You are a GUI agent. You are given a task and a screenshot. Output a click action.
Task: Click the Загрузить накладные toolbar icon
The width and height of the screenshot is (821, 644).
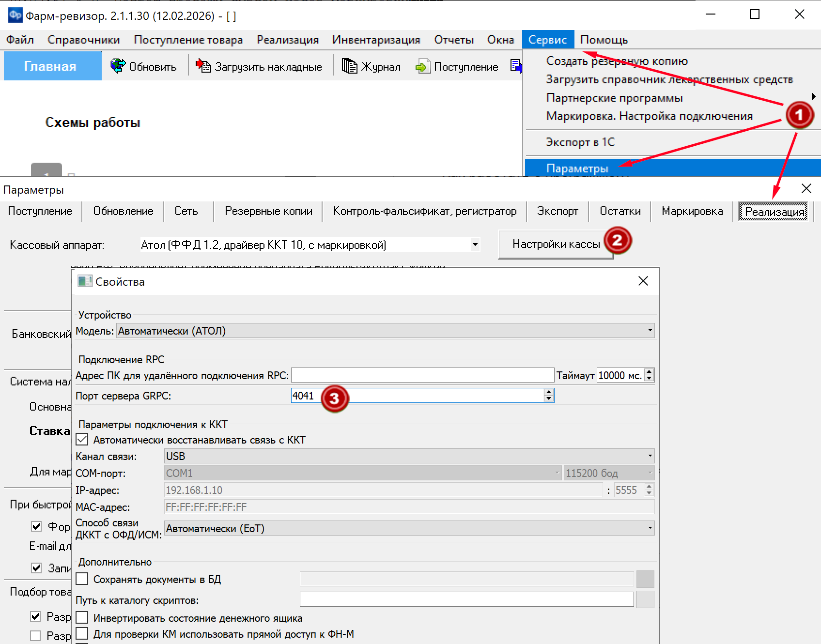[203, 66]
